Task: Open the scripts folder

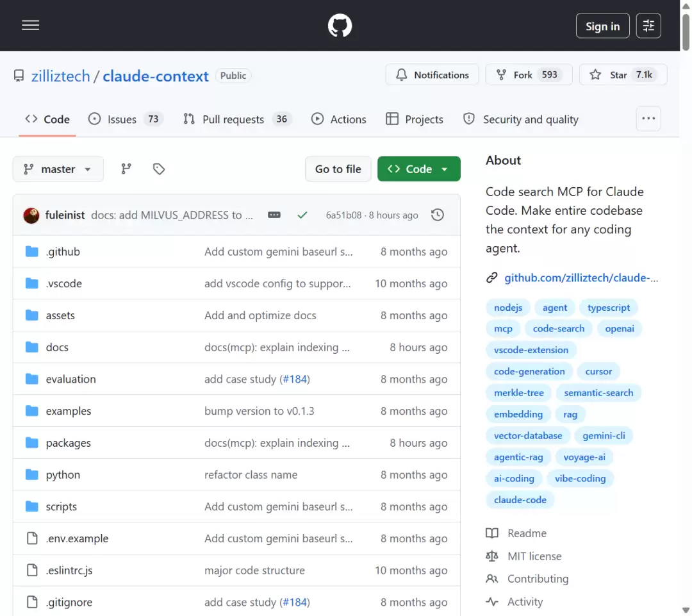Action: 62,506
